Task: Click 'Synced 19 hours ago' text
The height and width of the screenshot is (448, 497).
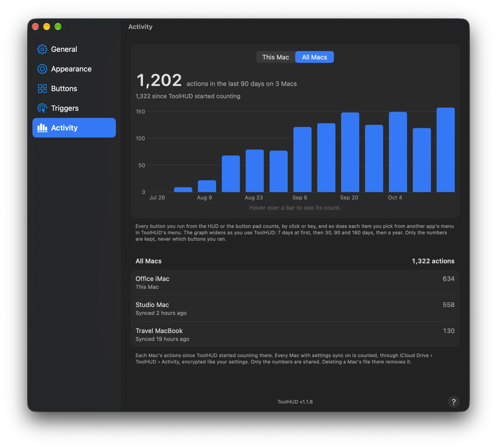Action: click(162, 339)
